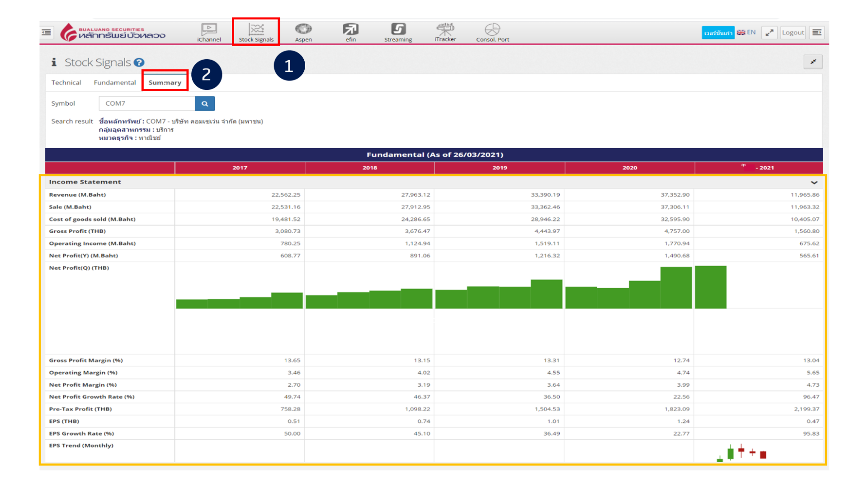Click the Q1 2021 net profit value 565.61
Viewport: 868px width, 488px height.
click(809, 255)
